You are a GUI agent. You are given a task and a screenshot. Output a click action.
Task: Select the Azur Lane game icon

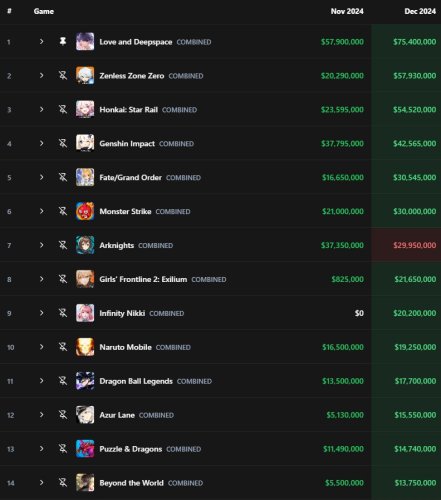tap(85, 415)
